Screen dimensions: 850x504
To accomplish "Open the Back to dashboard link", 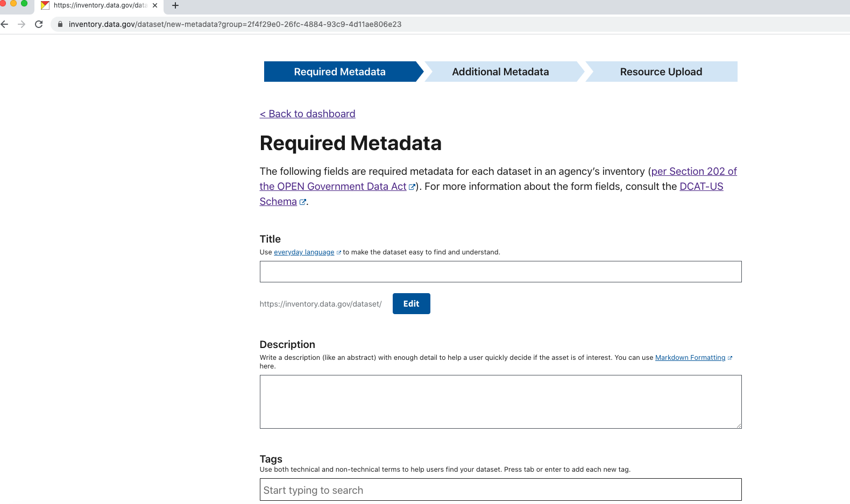I will point(307,113).
